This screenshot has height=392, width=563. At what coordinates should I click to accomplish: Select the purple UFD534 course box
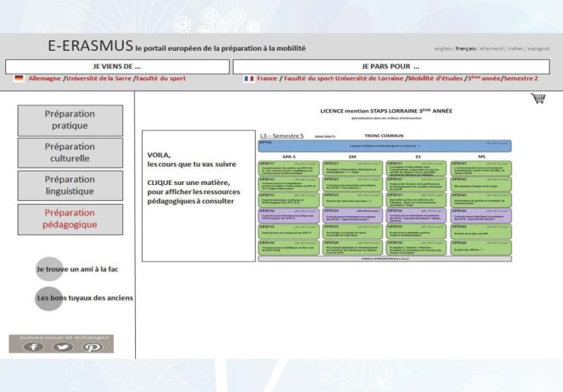[x=416, y=215]
